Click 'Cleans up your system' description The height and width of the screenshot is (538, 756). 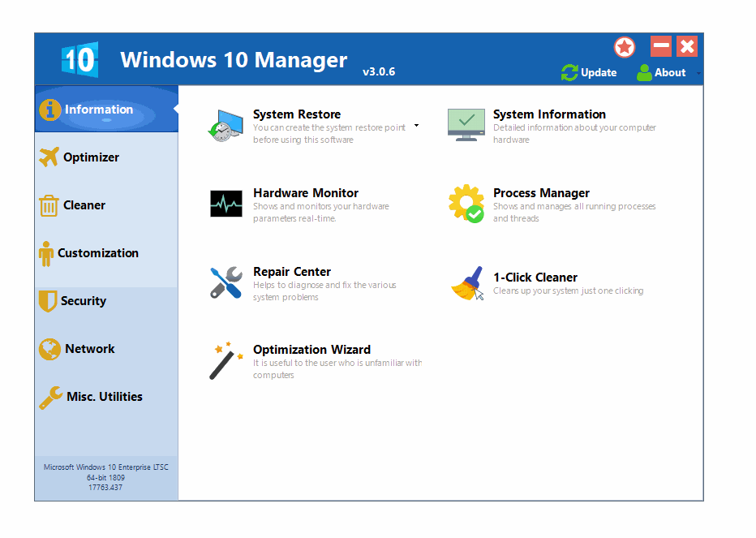pos(568,291)
